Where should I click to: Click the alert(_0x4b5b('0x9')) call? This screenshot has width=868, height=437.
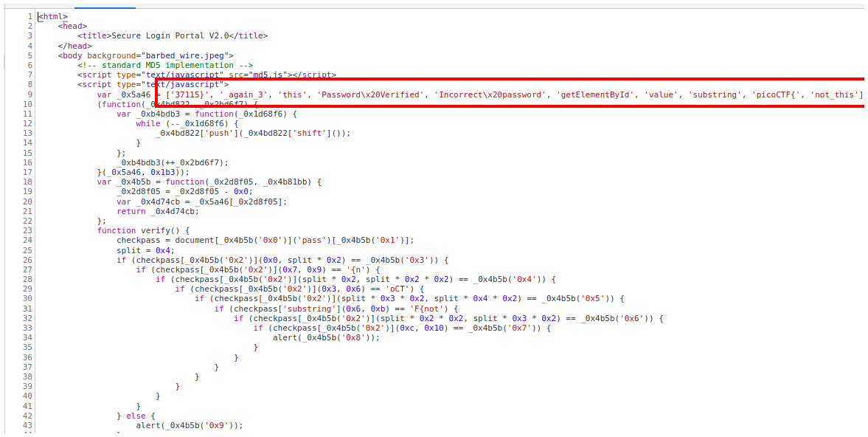(189, 425)
